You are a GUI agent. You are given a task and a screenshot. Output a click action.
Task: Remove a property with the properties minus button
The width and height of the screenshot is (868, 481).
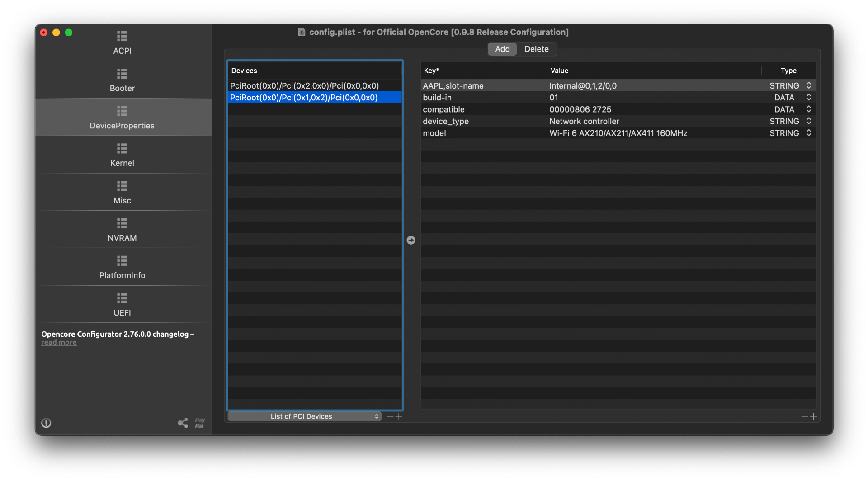[x=805, y=416]
